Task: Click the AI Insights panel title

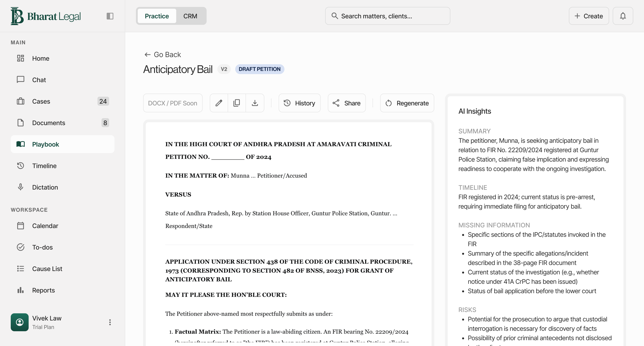Action: point(475,111)
